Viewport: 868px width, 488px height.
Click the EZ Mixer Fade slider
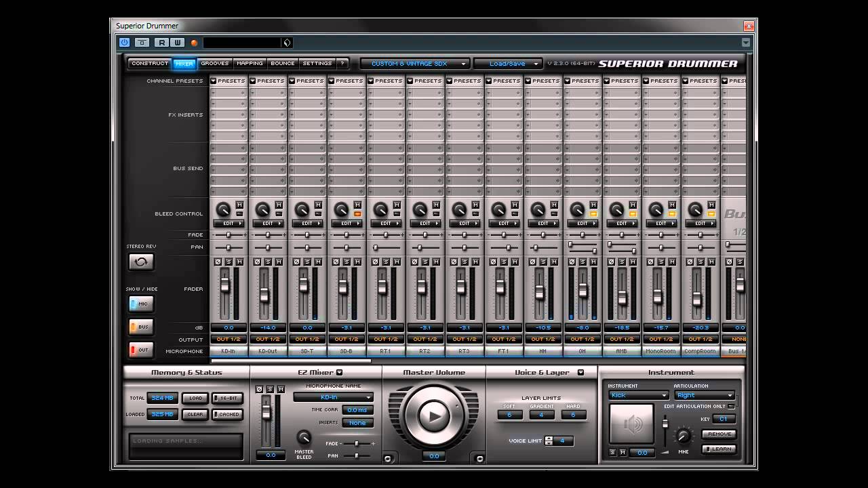tap(356, 443)
